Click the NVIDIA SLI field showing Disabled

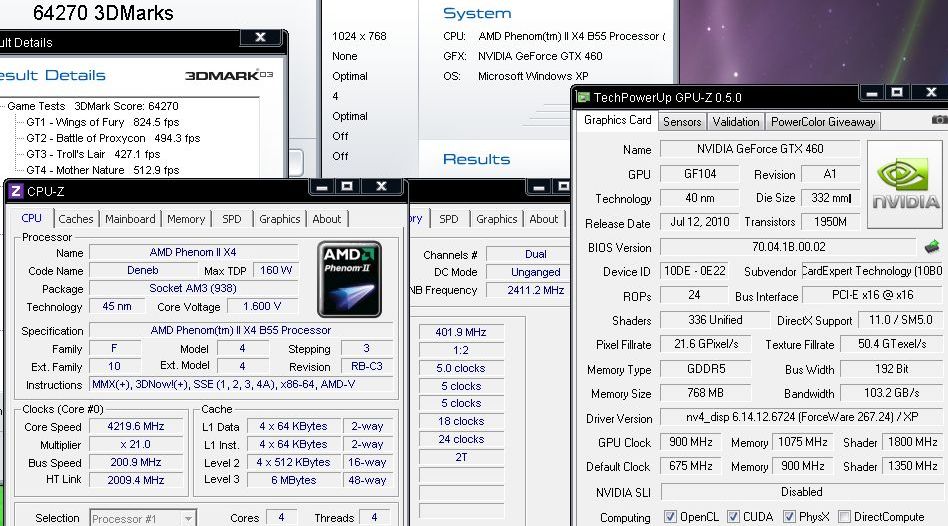[x=801, y=492]
